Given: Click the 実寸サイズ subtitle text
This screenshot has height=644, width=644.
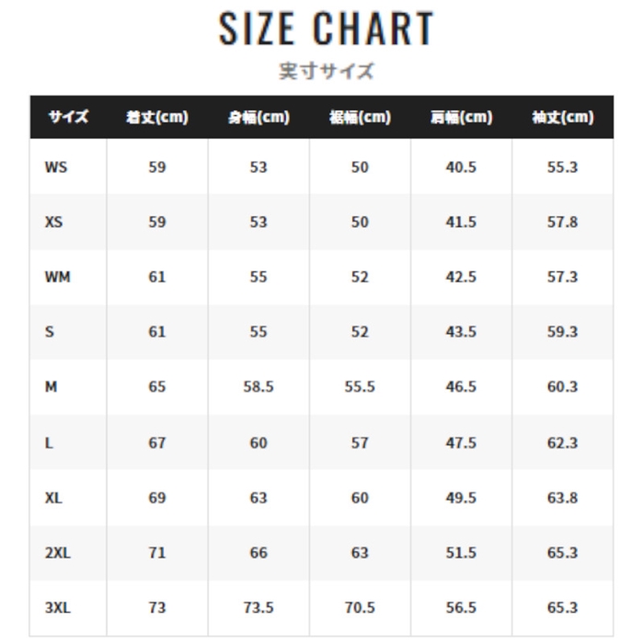Looking at the screenshot, I should [327, 72].
